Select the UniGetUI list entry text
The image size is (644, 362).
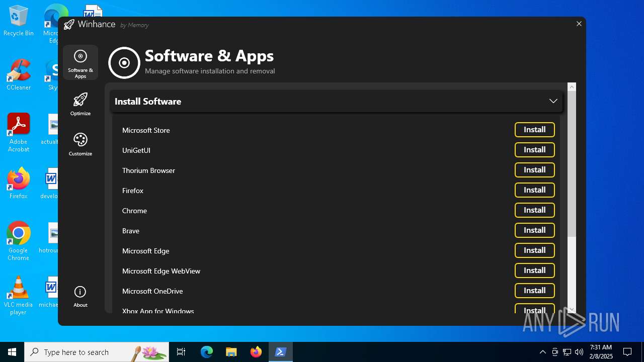pos(136,150)
